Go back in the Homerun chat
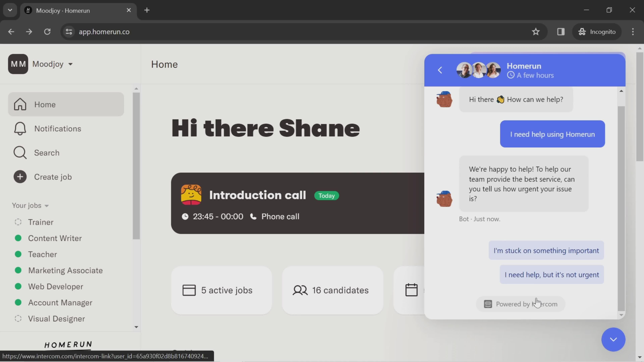Viewport: 644px width, 362px height. (440, 70)
